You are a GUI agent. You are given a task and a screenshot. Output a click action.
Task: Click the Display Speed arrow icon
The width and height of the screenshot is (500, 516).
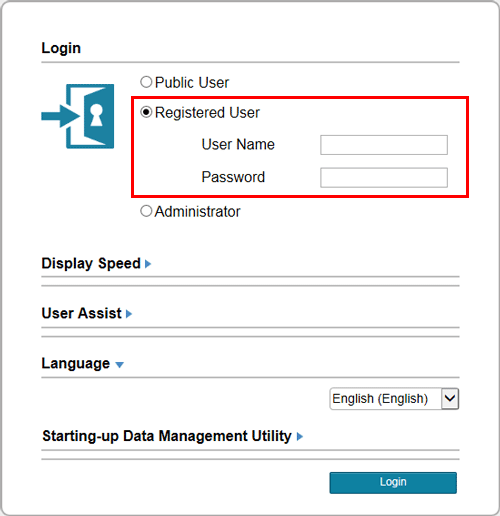click(x=148, y=264)
